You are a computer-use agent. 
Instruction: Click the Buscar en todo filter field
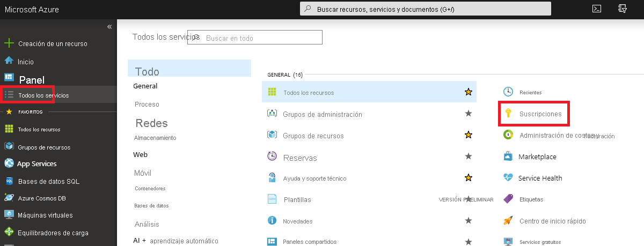255,38
